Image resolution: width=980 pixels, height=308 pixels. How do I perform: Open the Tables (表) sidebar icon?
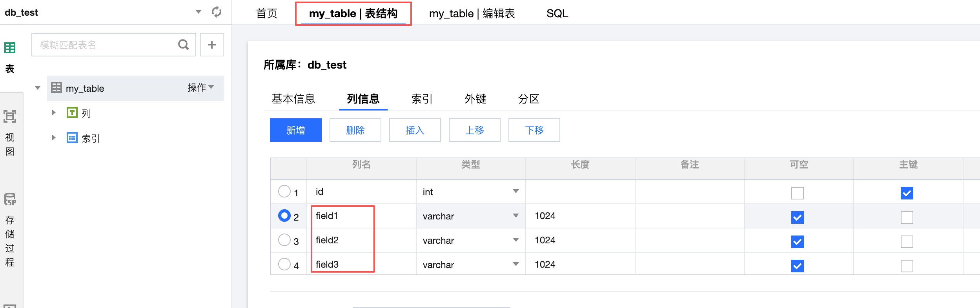pos(10,48)
